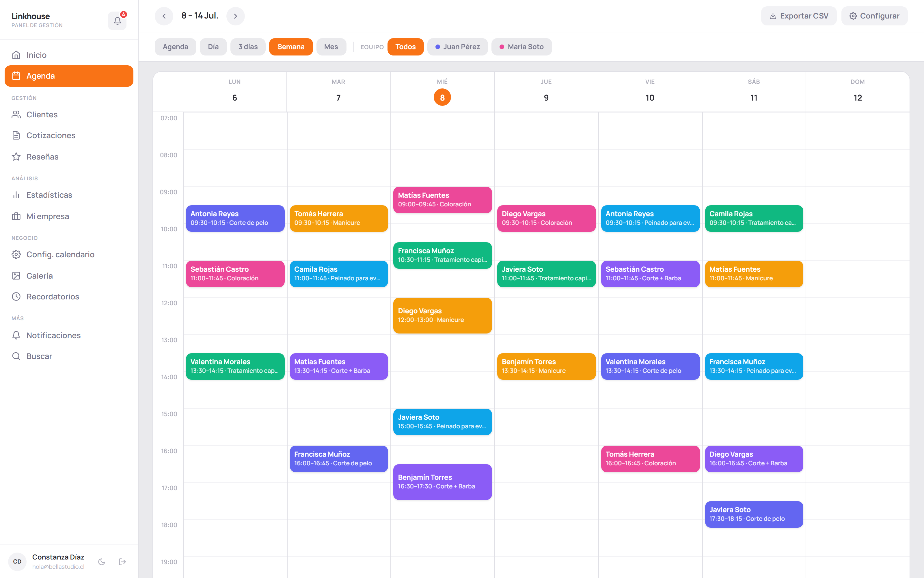Open Sebastián Castro 11:00 Coloración appointment
The image size is (924, 578).
235,274
